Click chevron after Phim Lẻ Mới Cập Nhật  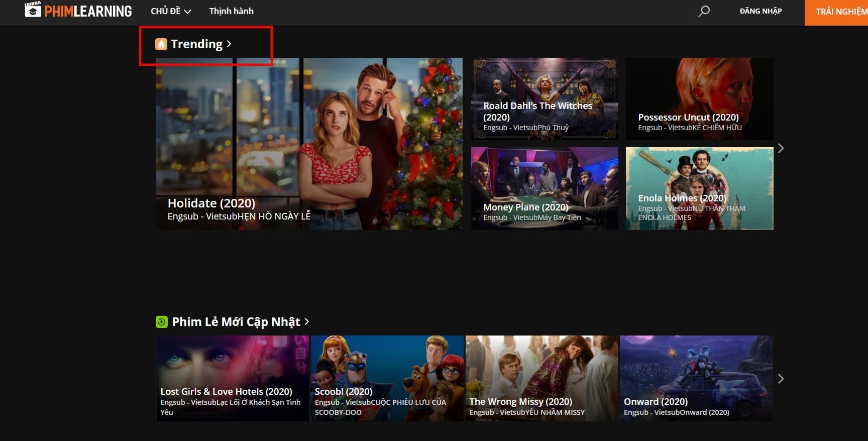307,321
